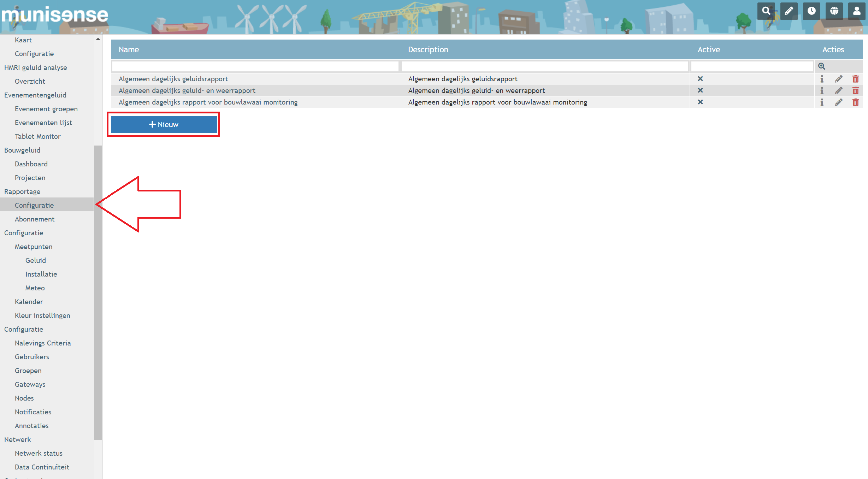The image size is (868, 479).
Task: Toggle Active X of geluid- en weerrapport
Action: (x=700, y=90)
